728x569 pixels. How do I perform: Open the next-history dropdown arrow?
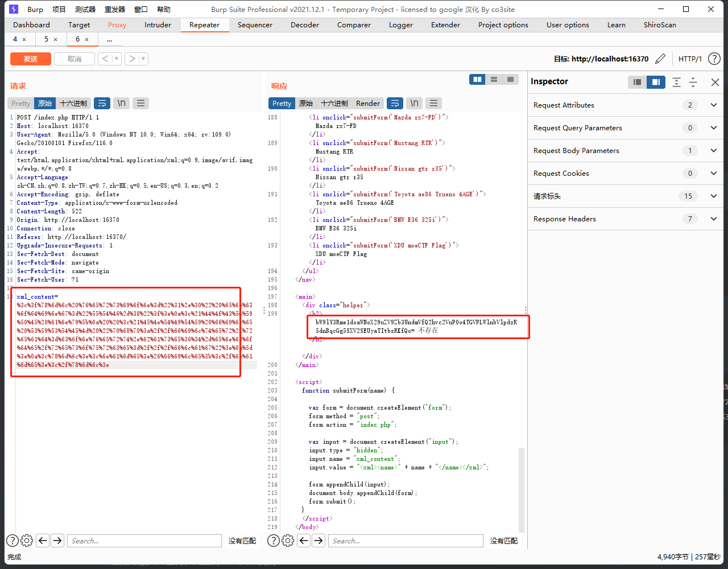point(143,59)
